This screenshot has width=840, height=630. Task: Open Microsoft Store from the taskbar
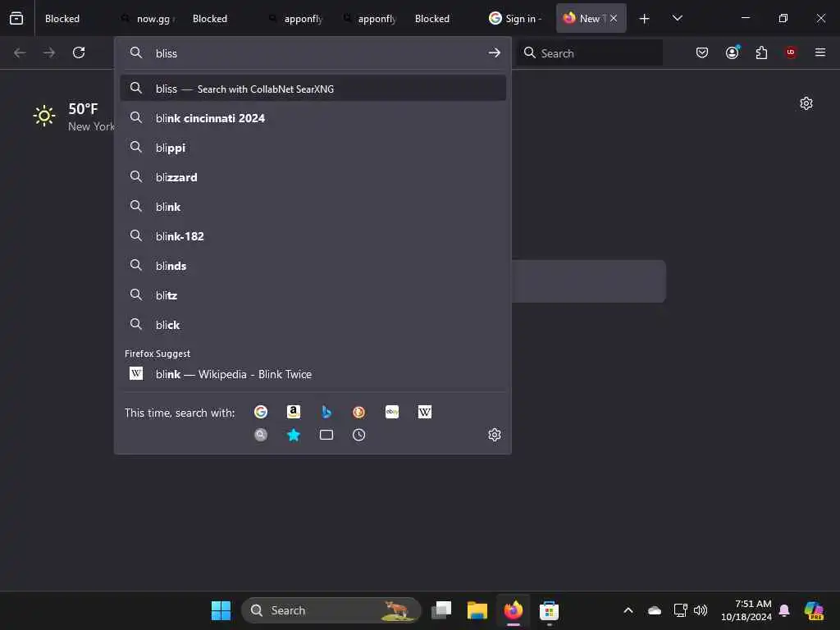tap(549, 610)
